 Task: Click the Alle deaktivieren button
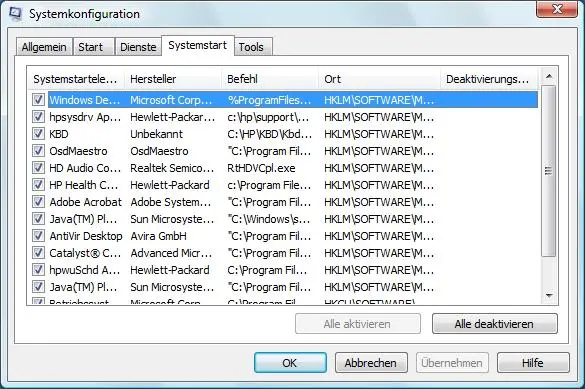point(495,324)
